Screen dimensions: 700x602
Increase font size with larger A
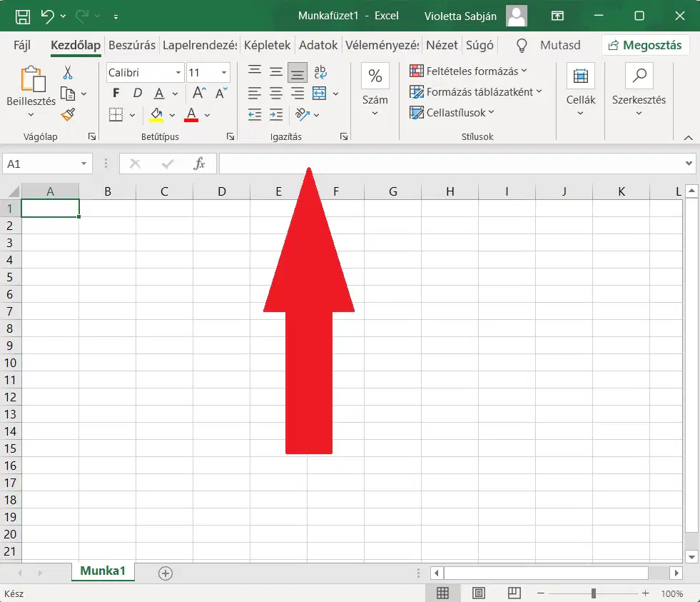(x=199, y=94)
